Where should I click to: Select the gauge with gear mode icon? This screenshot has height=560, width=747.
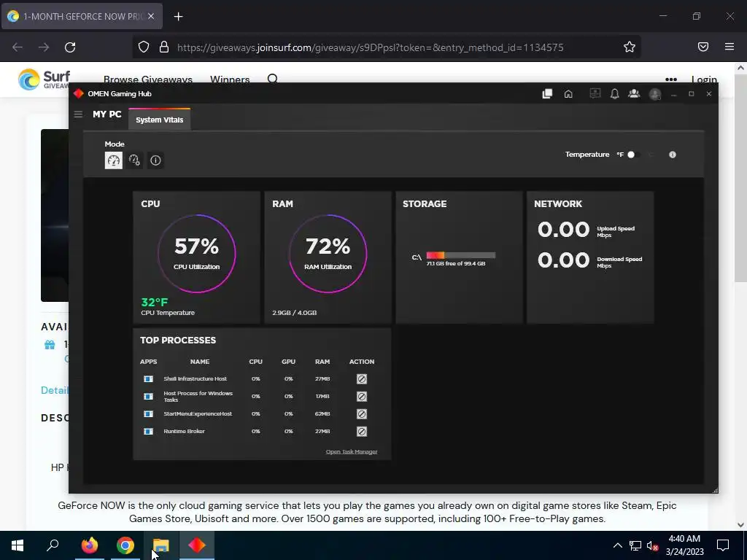[134, 160]
